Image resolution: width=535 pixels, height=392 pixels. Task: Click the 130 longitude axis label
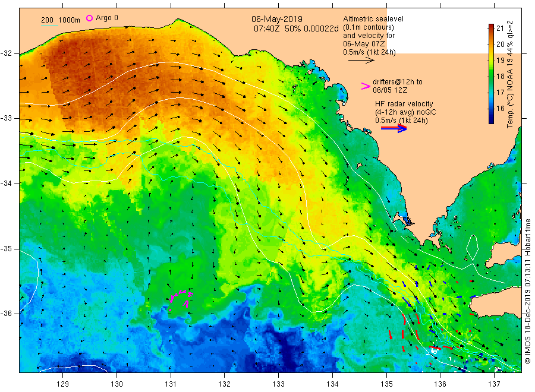coord(117,384)
